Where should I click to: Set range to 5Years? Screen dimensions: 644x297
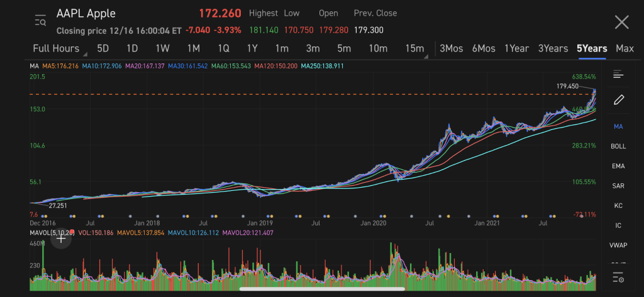click(x=592, y=48)
